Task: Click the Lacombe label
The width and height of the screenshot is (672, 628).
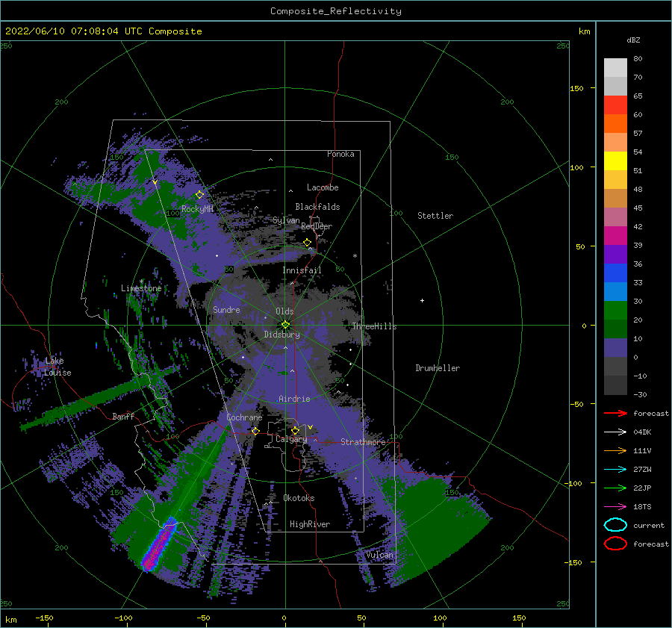Action: [x=323, y=187]
